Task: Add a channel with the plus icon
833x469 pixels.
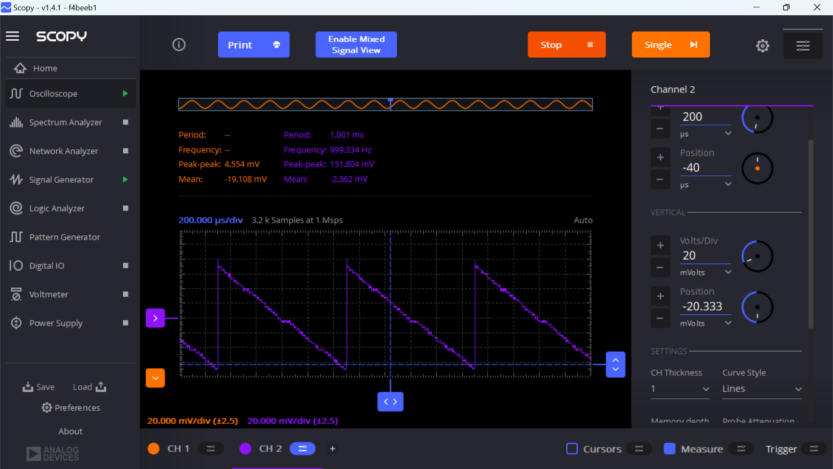Action: coord(332,449)
